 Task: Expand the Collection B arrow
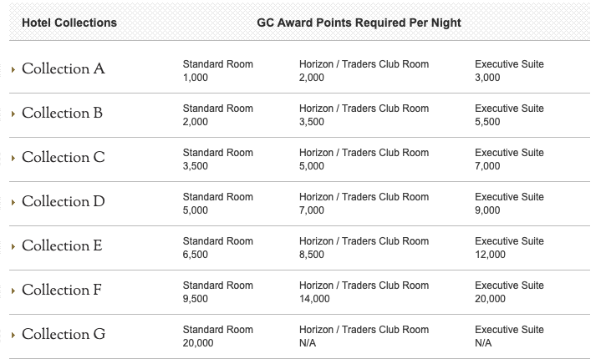coord(13,114)
